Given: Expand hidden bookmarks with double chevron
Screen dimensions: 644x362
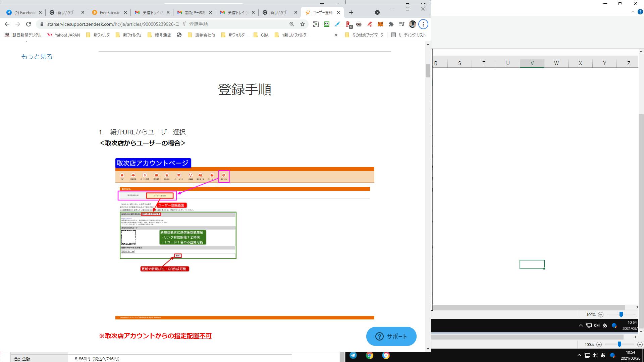Looking at the screenshot, I should click(336, 35).
